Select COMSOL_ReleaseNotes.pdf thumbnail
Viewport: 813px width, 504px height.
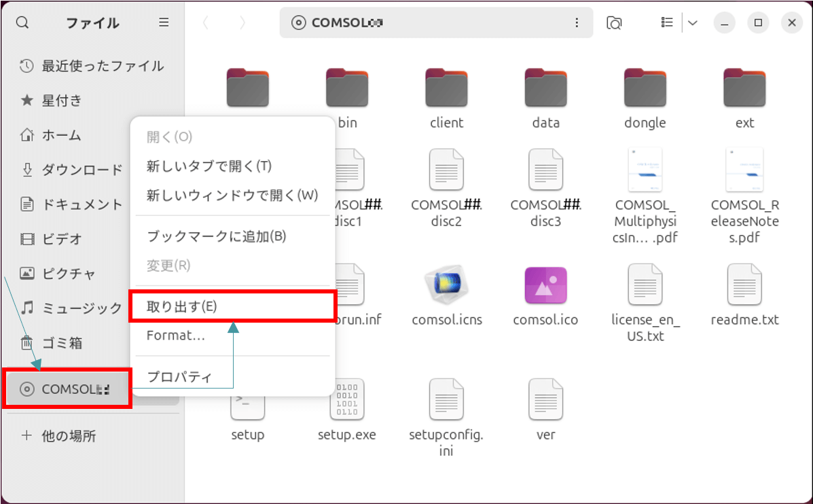744,170
